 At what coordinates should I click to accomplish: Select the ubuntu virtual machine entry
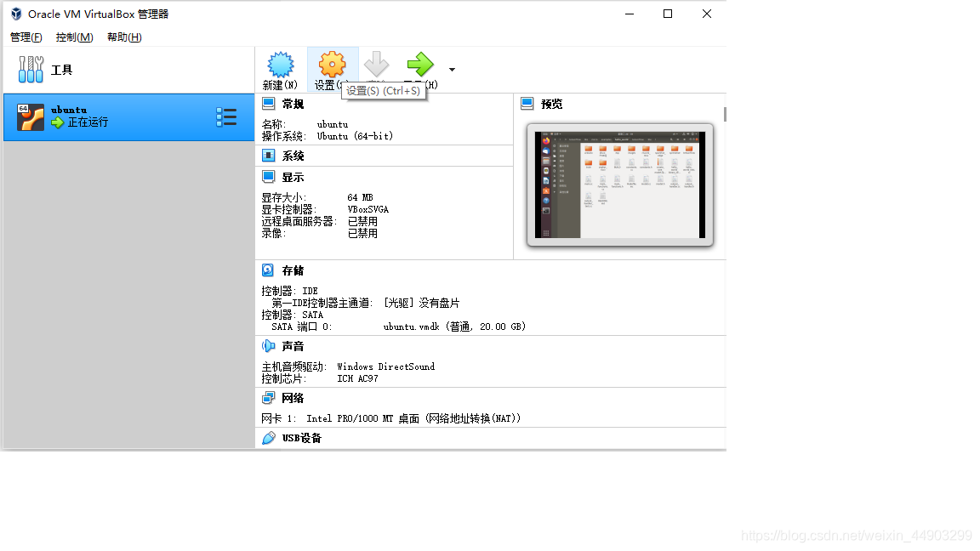[128, 117]
